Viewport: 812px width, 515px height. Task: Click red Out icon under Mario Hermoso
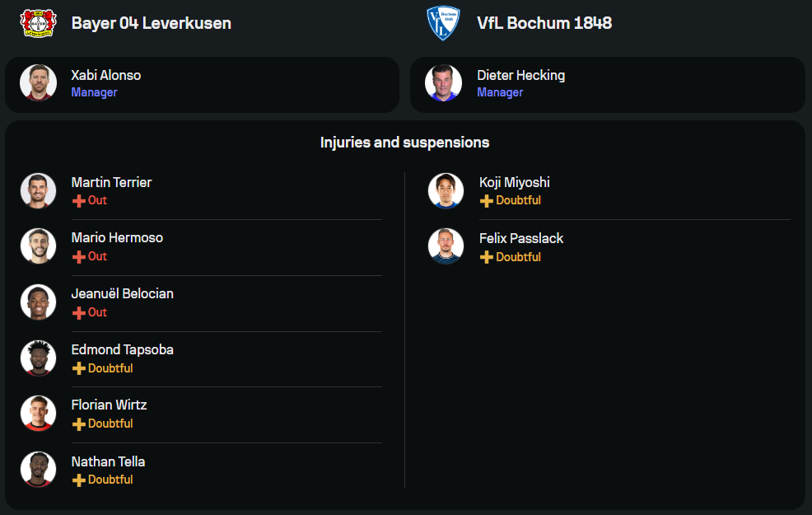[x=79, y=257]
